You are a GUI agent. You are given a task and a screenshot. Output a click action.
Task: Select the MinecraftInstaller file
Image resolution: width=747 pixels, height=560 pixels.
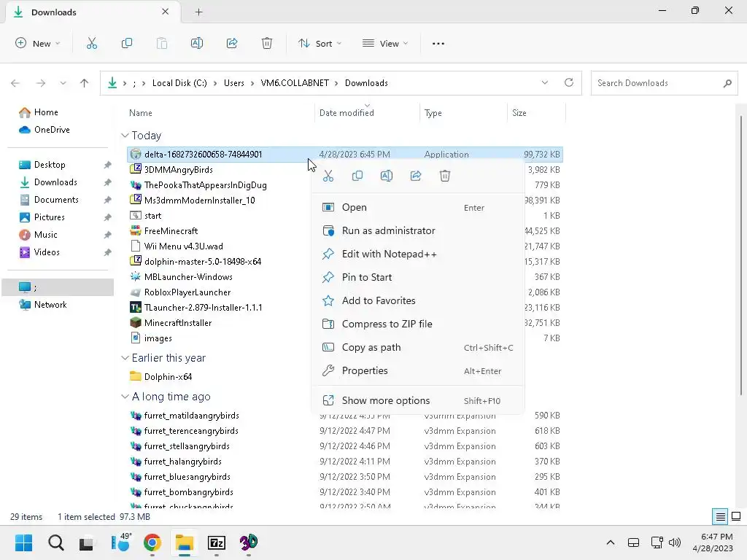tap(178, 323)
